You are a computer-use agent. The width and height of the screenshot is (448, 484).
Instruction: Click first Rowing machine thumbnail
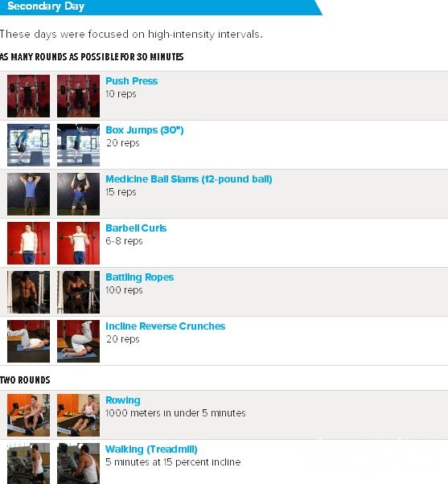point(28,415)
